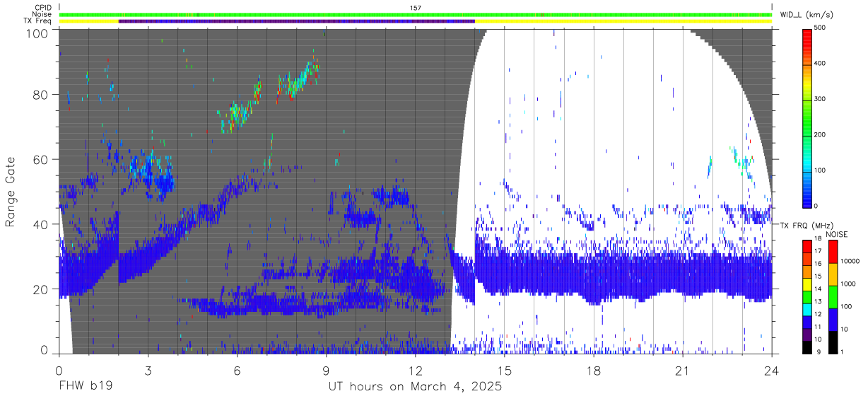Click y-axis tick label '40'
Screen dimensions: 868x401
41,224
